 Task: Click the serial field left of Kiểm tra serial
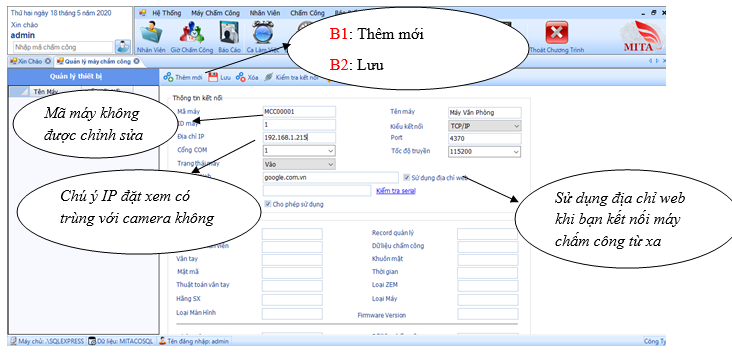click(317, 191)
